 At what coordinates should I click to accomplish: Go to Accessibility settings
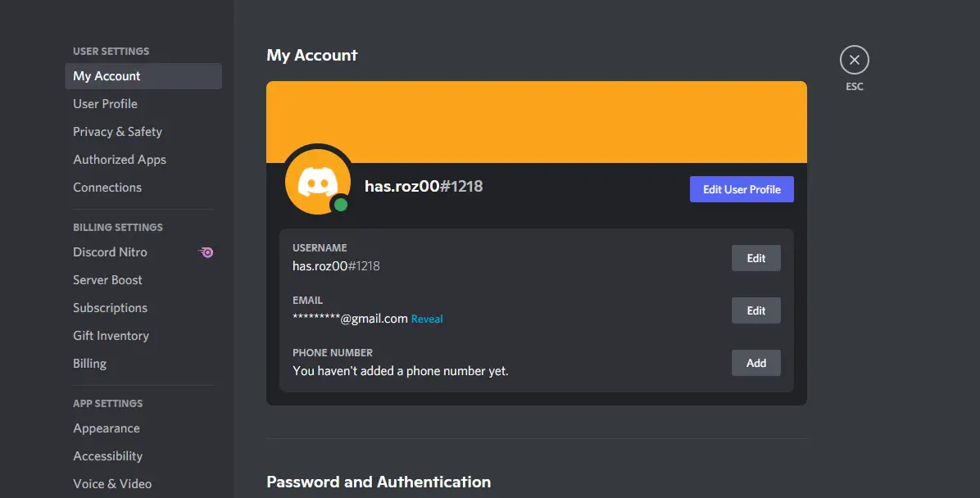(x=143, y=456)
